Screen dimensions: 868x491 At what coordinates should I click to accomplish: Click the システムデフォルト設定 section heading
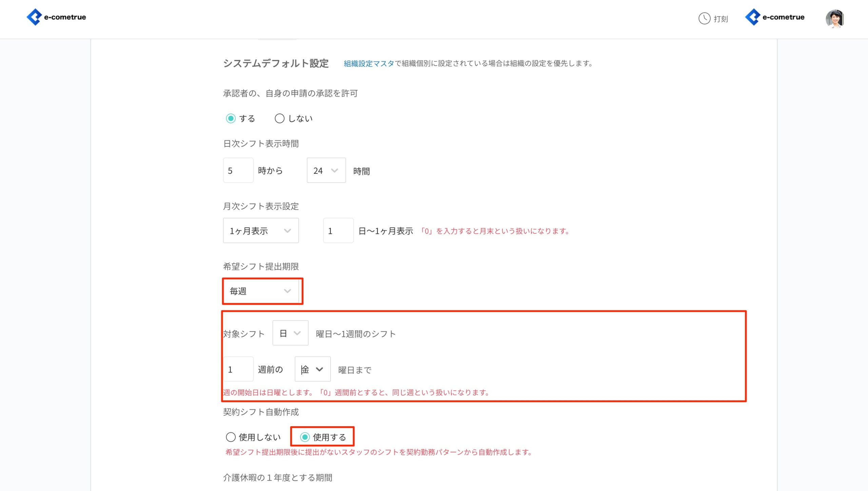[276, 63]
